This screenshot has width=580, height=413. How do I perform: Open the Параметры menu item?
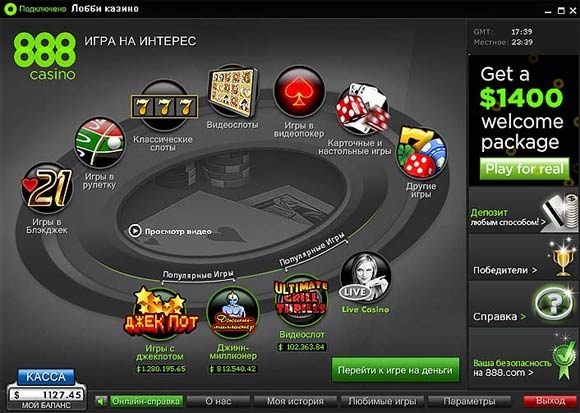coord(469,401)
